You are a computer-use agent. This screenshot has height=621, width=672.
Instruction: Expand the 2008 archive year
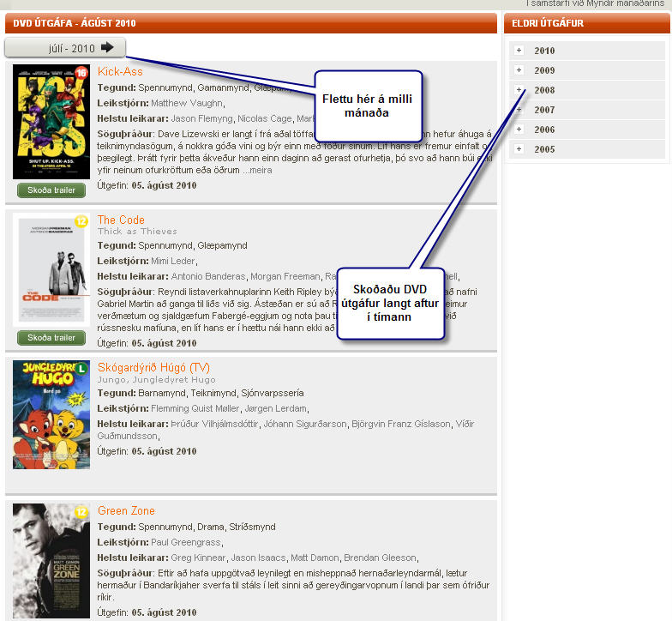(x=519, y=90)
